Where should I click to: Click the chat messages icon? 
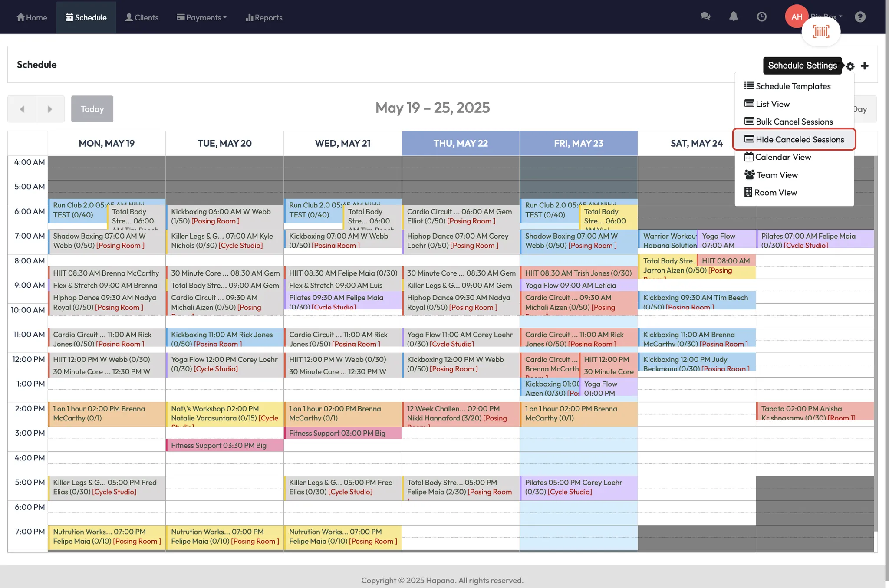[x=705, y=16]
